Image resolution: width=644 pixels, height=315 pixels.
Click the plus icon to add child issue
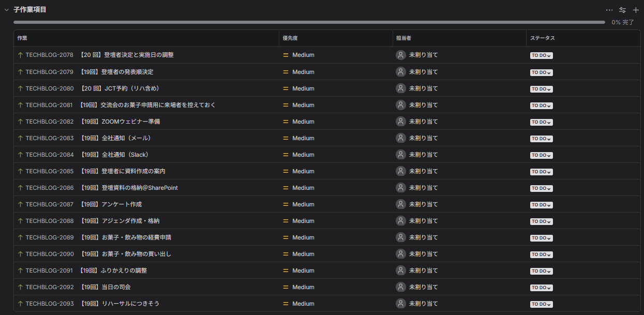636,10
